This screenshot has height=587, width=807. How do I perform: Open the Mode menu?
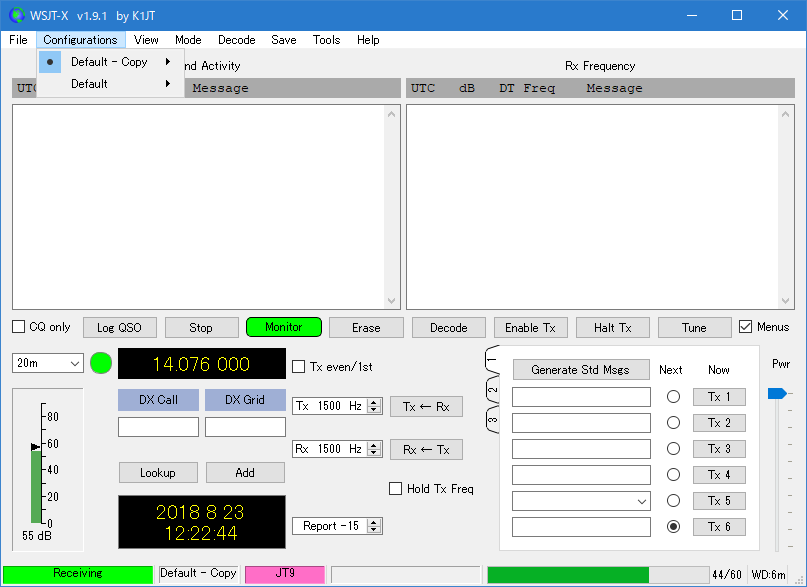(188, 40)
